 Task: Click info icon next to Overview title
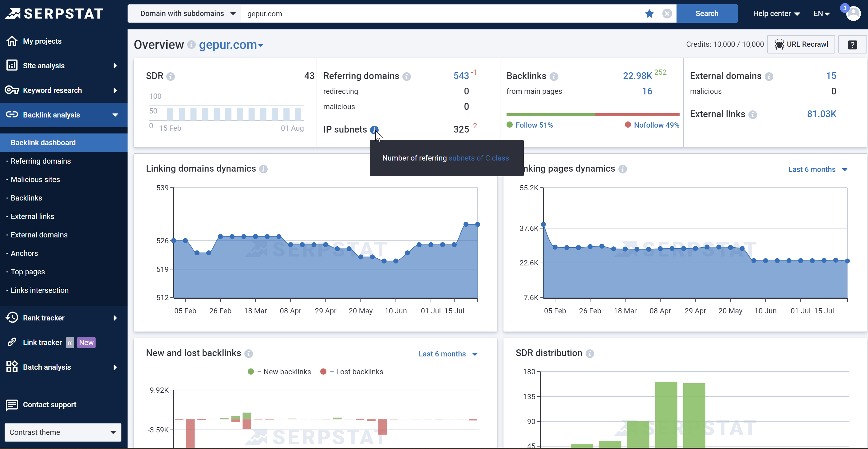(x=191, y=45)
